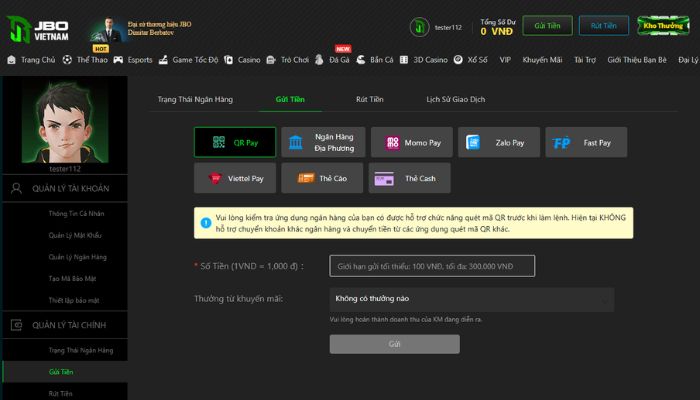Open Thiết lập bảo mật sidebar link
The height and width of the screenshot is (400, 700).
(74, 300)
